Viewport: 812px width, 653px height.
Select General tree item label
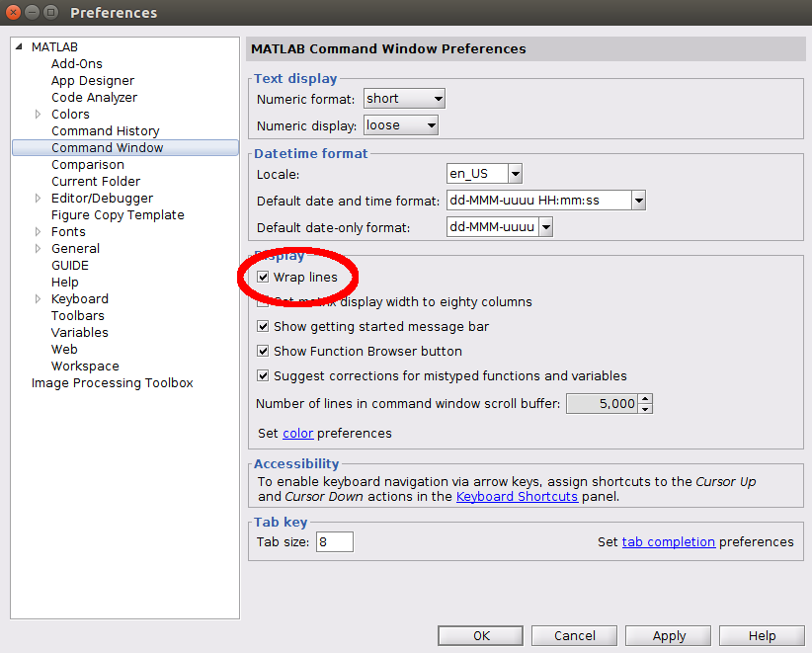click(x=75, y=249)
